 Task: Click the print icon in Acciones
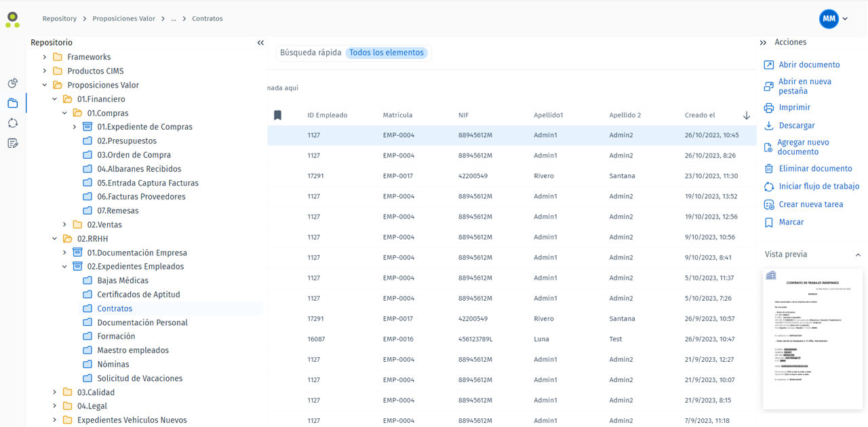(x=768, y=108)
